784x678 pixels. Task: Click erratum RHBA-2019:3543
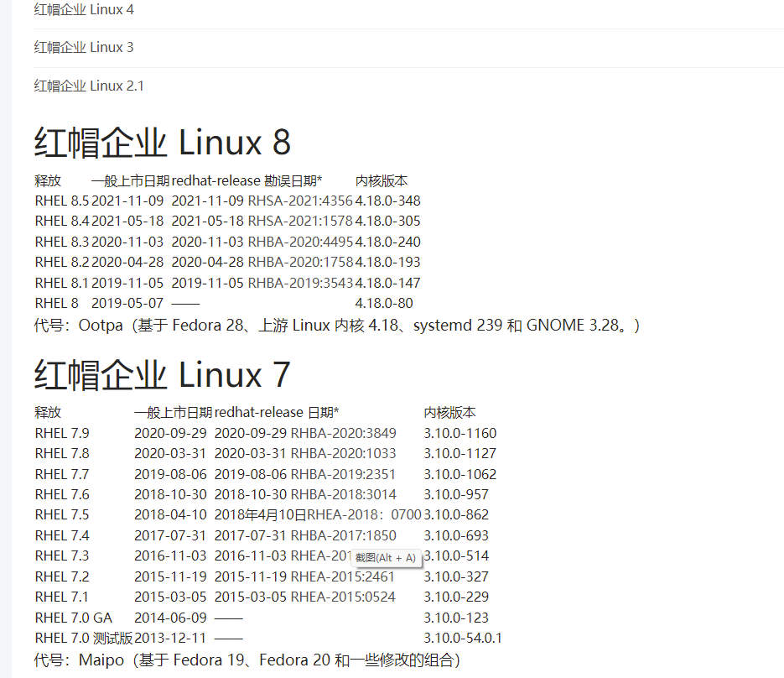tap(300, 283)
